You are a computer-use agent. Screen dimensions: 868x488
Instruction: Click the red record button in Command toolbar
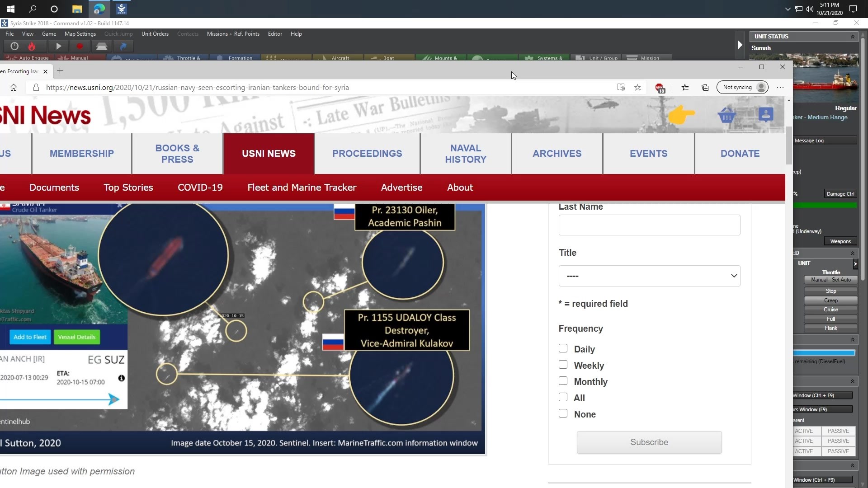point(80,46)
